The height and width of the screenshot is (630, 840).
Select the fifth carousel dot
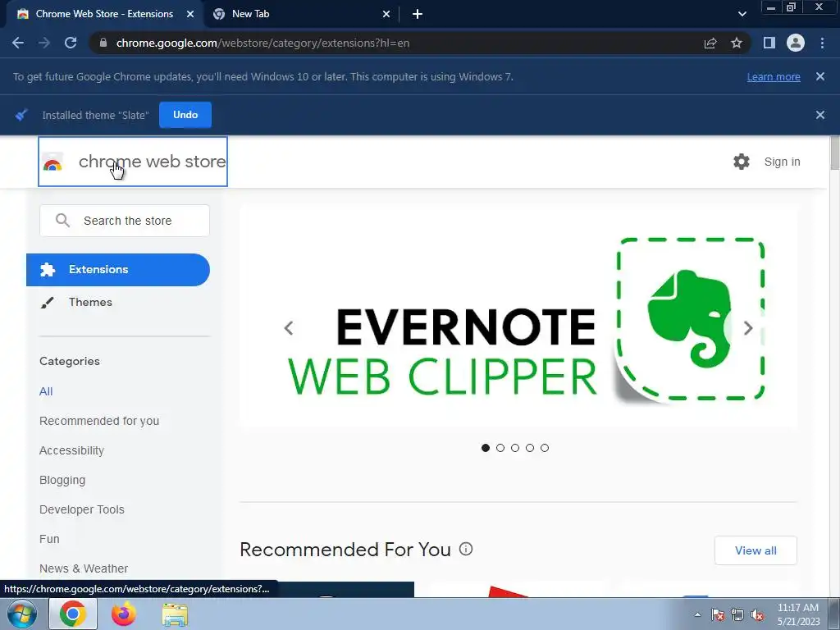[545, 448]
